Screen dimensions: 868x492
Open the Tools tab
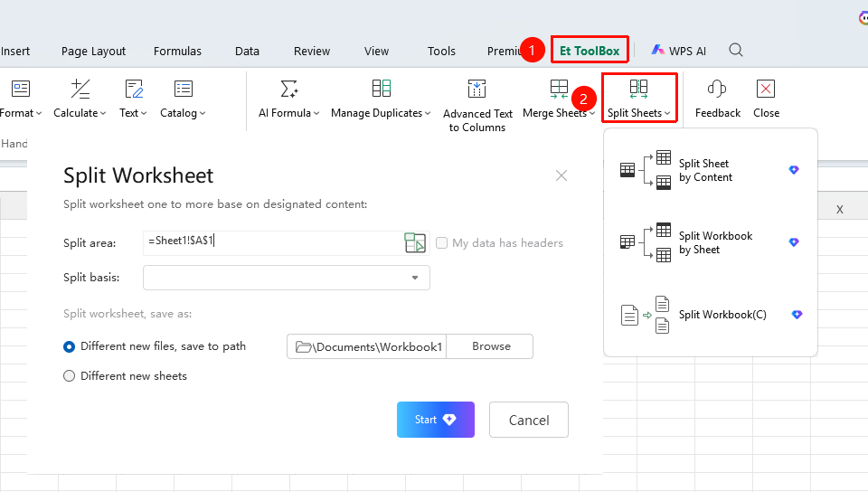(441, 51)
